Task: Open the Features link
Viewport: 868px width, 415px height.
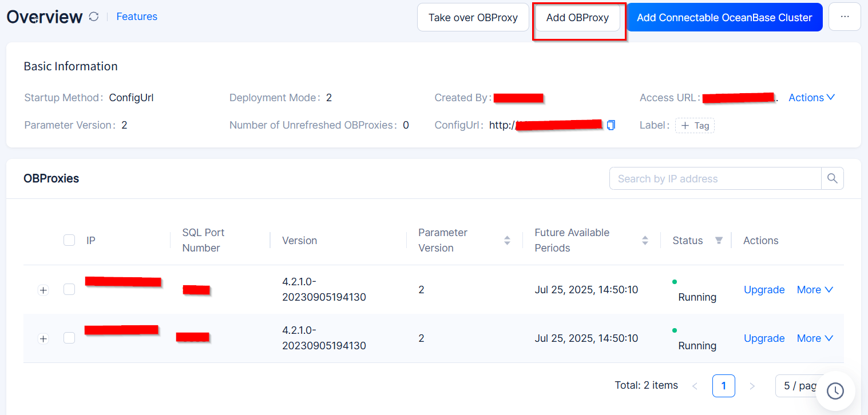Action: [137, 17]
